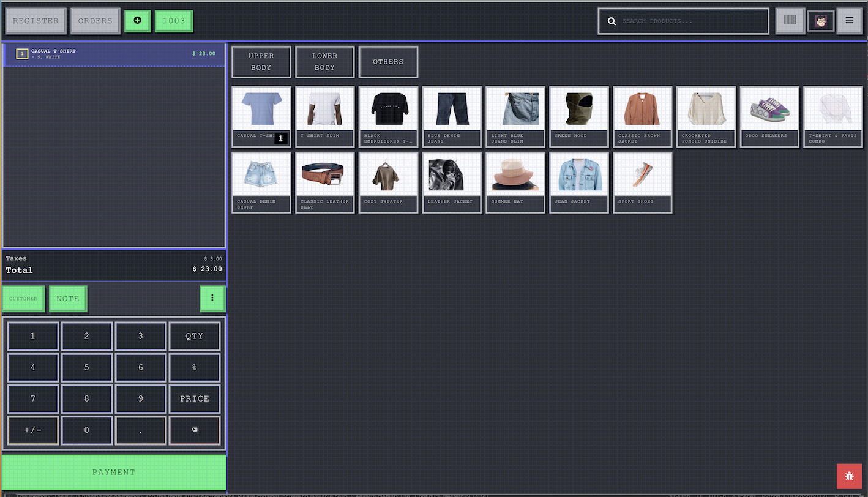Image resolution: width=868 pixels, height=497 pixels.
Task: Click the Customer button
Action: pos(23,299)
